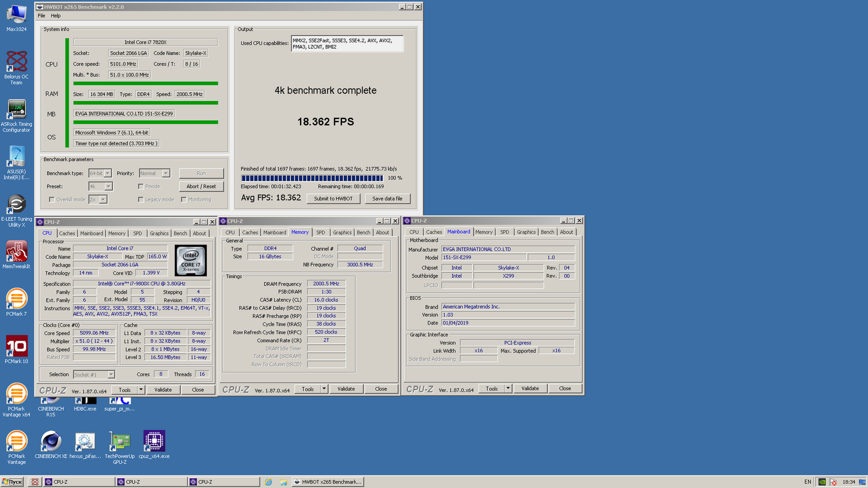The image size is (868, 488).
Task: Click HWBOT x265 Benchmark taskbar button
Action: tap(328, 482)
